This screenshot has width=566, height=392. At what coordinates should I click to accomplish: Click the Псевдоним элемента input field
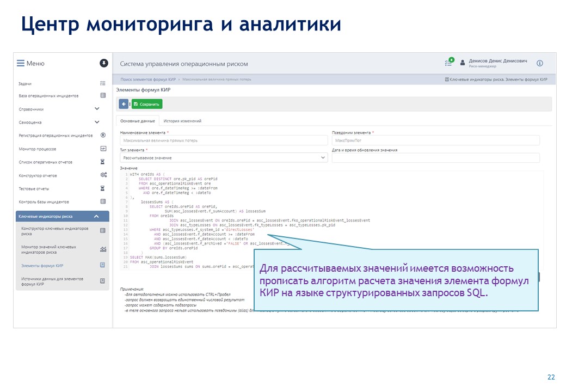pyautogui.click(x=436, y=140)
